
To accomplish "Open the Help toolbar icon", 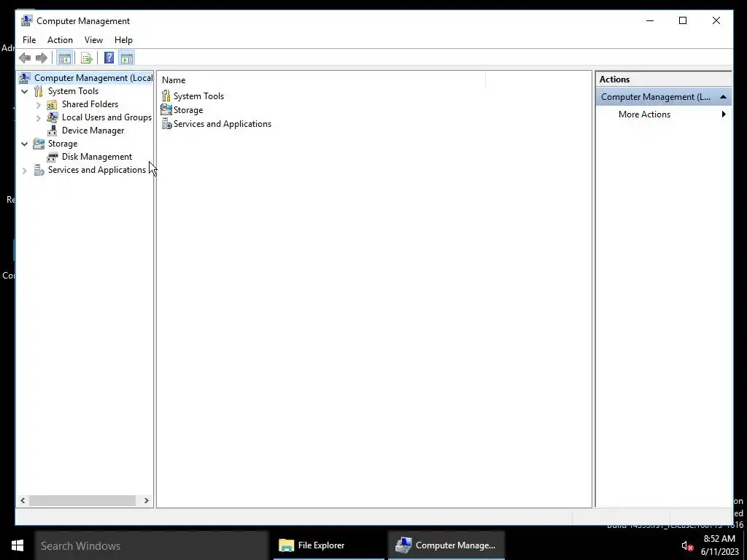I will 109,58.
